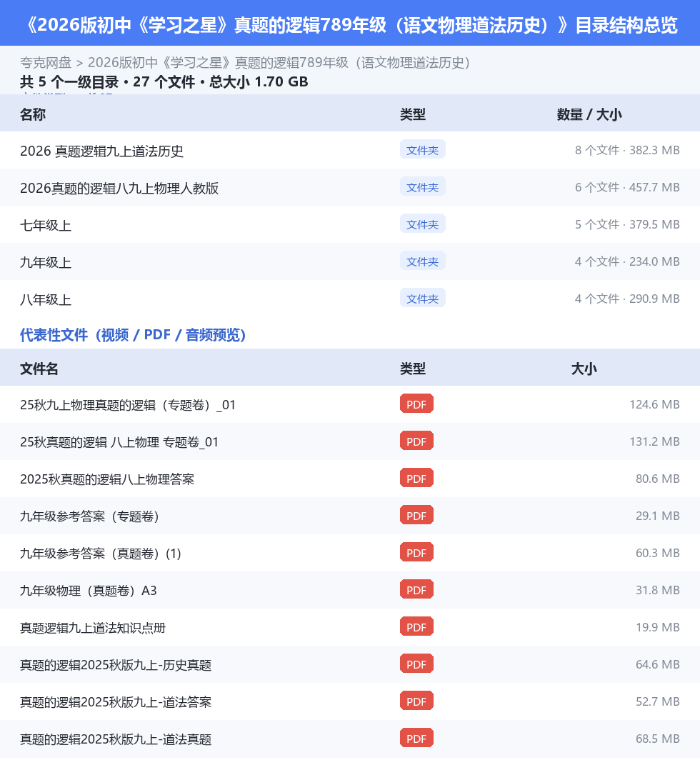Click PDF badge for 真题逻辑九上道法知识点册

(x=416, y=627)
